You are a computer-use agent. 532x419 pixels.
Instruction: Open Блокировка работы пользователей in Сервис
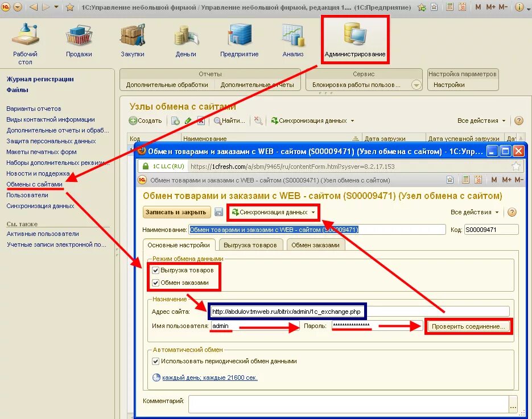356,85
